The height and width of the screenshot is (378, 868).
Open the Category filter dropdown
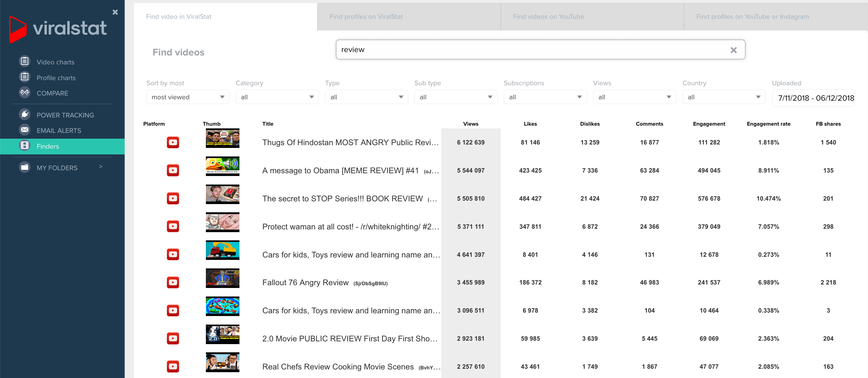(277, 97)
